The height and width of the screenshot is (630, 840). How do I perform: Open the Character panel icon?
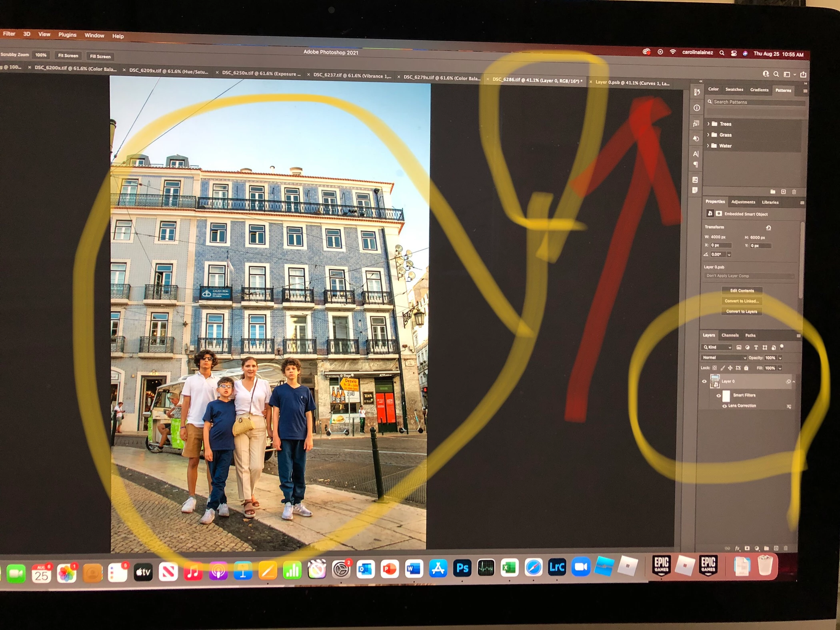[696, 154]
